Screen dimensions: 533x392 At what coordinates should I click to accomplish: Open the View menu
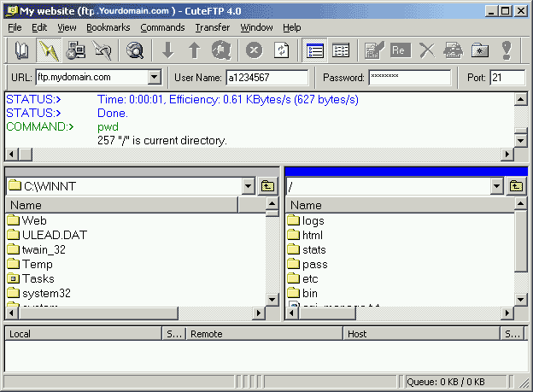click(x=67, y=27)
